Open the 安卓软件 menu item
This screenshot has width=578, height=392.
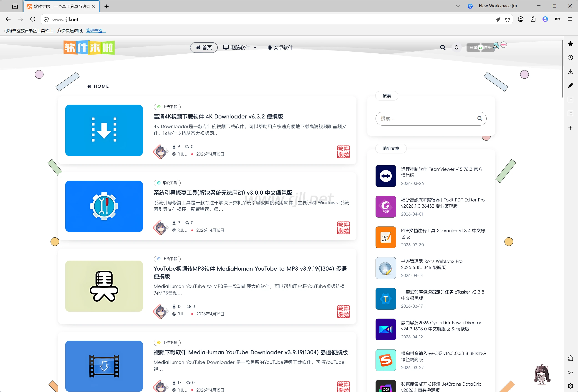pos(280,48)
